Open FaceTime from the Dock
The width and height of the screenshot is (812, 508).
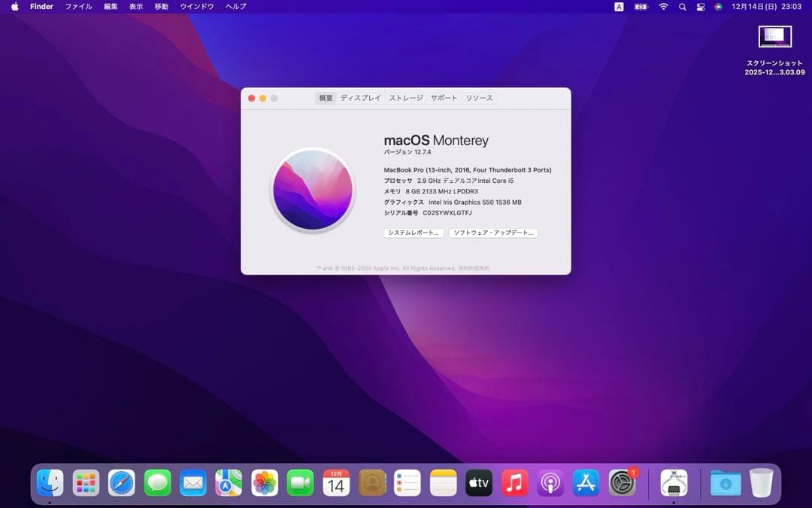(299, 483)
